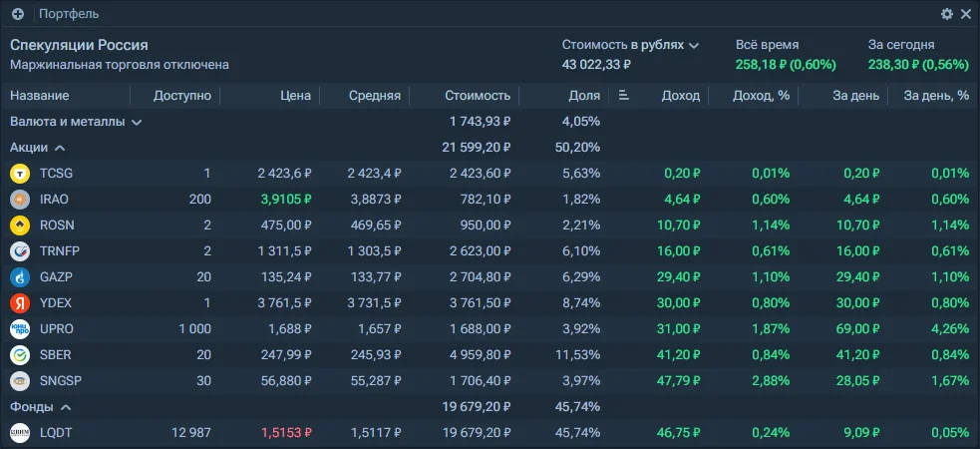Open the portfolio settings gear icon
The height and width of the screenshot is (449, 980).
(x=947, y=14)
